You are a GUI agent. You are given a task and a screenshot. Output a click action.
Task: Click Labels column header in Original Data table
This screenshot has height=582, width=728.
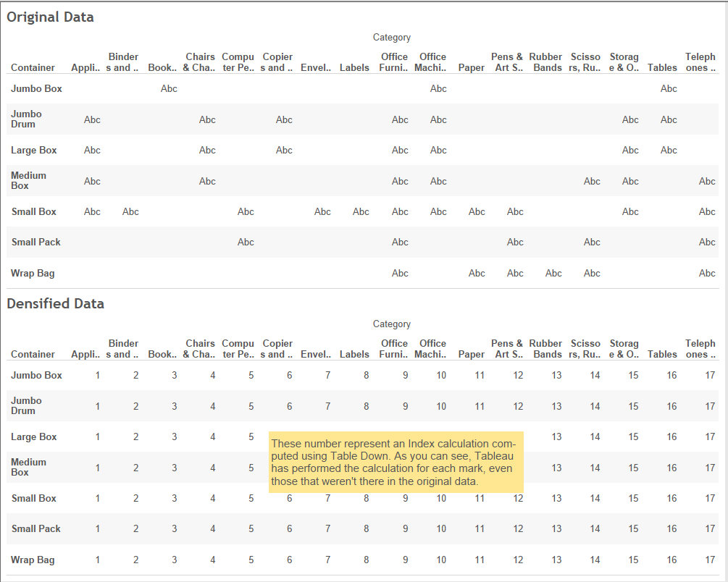pyautogui.click(x=354, y=67)
